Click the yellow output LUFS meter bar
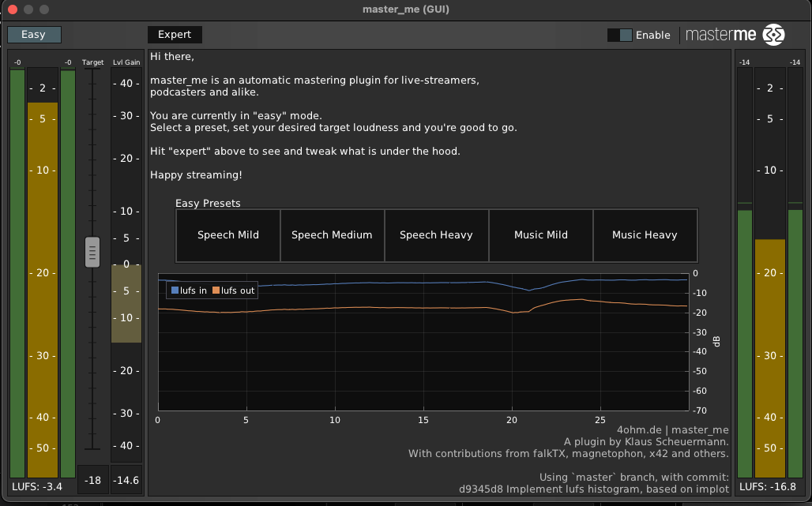 770,358
